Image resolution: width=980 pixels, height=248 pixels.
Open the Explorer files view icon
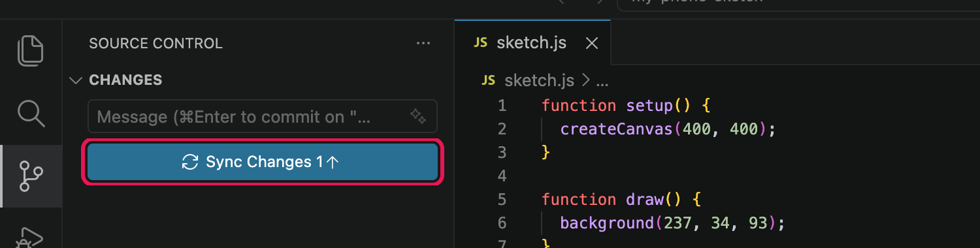[31, 51]
